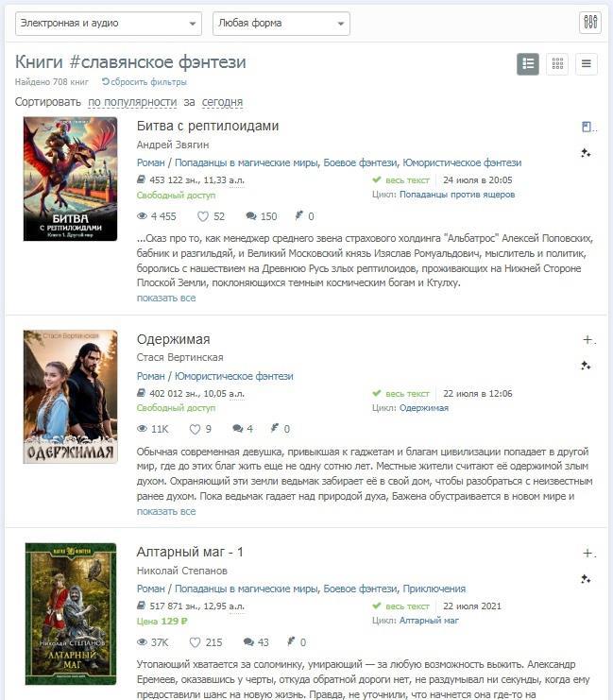
Task: Open library bookmark icon for 'Битва с рептилоидами'
Action: coord(587,128)
